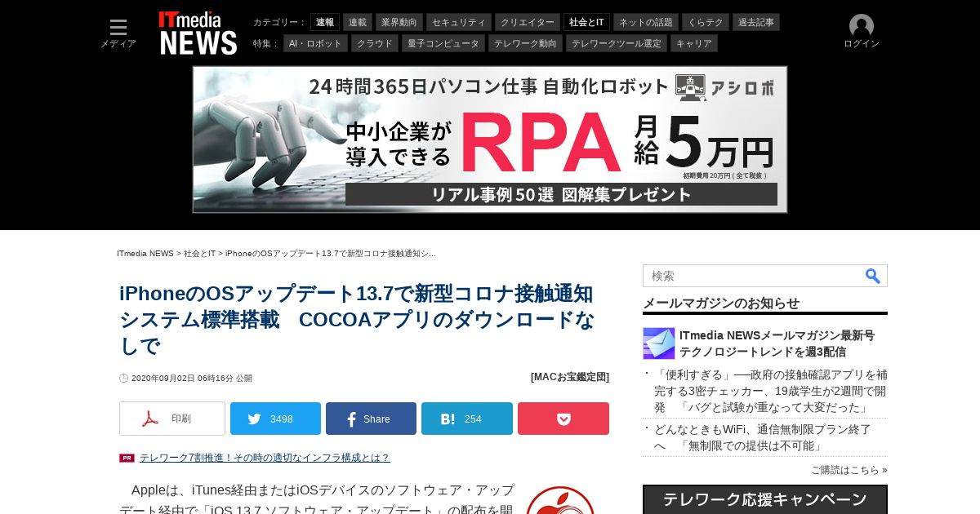Click the red Apple logo image

pos(560,499)
